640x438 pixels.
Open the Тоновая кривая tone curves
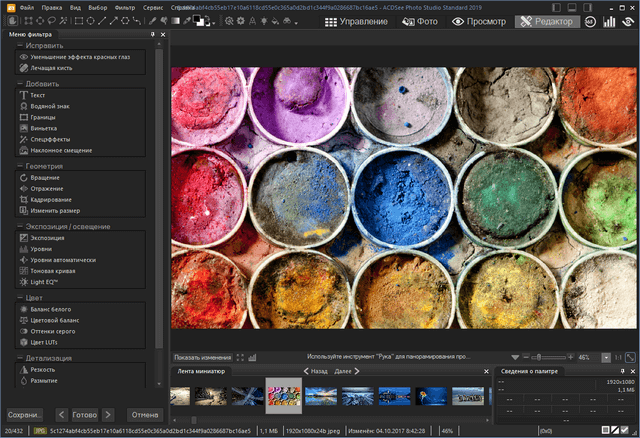tap(51, 271)
